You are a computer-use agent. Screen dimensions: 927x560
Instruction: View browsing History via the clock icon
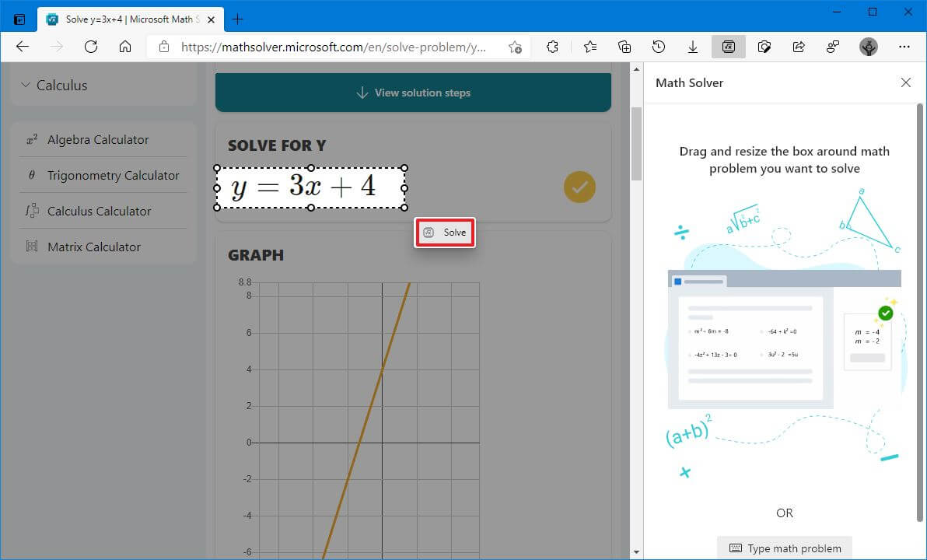pos(659,47)
